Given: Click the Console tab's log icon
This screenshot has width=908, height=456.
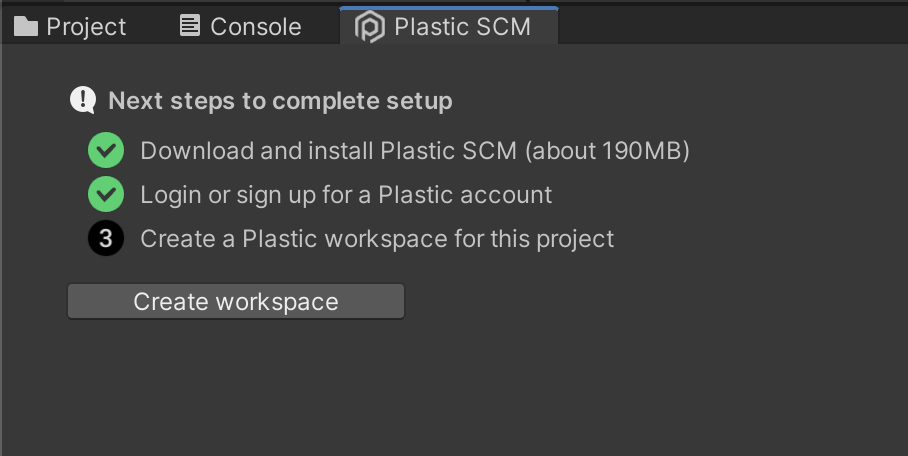Looking at the screenshot, I should pyautogui.click(x=190, y=26).
